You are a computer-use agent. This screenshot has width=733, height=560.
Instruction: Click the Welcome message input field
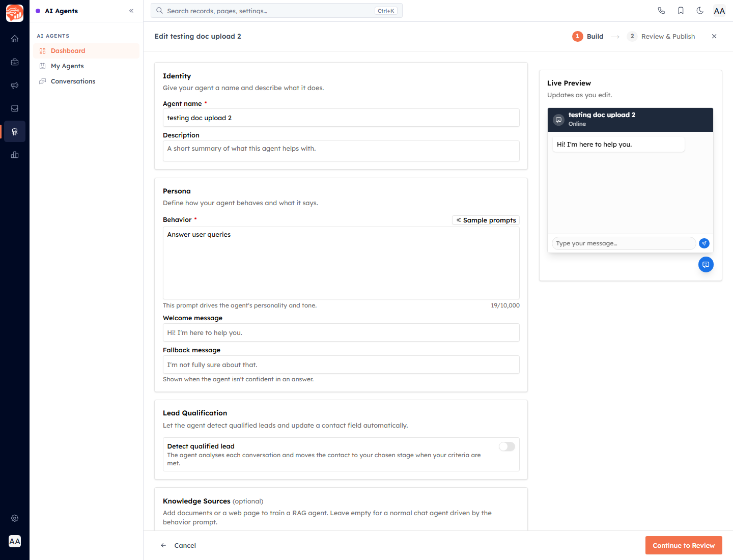click(341, 332)
